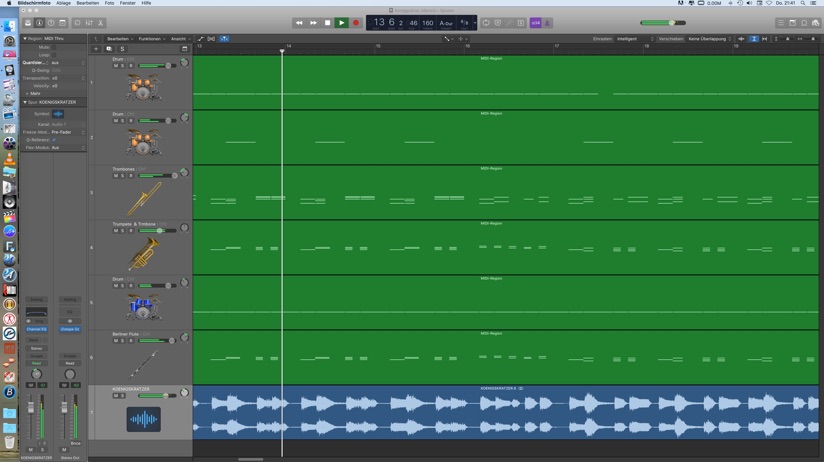
Task: Open the Media Browser icon at top right
Action: coord(816,23)
